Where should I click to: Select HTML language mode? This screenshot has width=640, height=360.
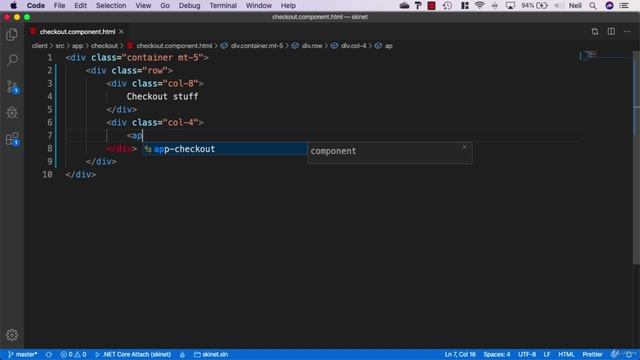566,354
